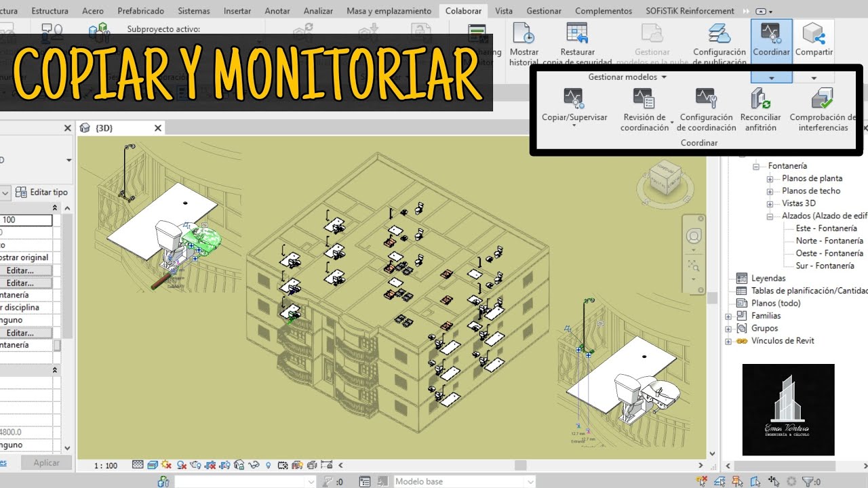
Task: Expand Planos de techo tree node
Action: [x=770, y=191]
